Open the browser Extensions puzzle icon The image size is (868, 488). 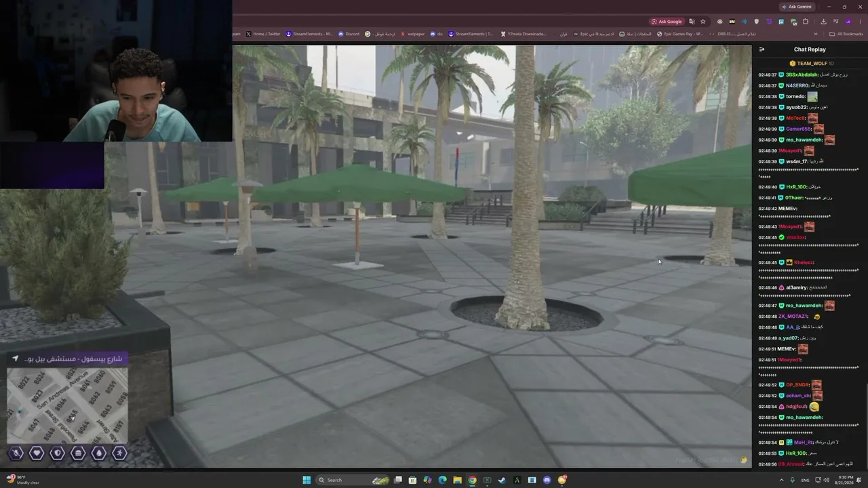[x=806, y=22]
